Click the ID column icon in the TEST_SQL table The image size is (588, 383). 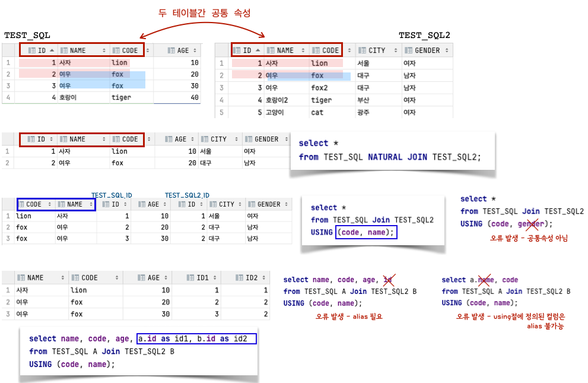[x=32, y=50]
